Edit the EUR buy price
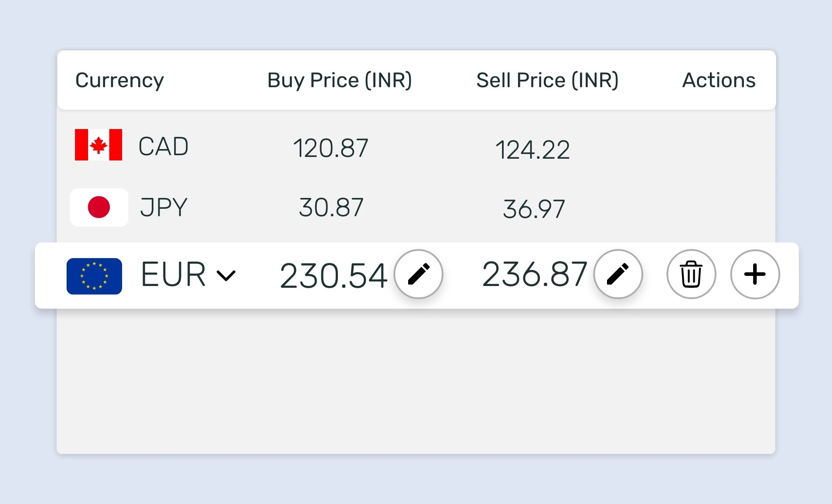The width and height of the screenshot is (832, 504). point(419,274)
